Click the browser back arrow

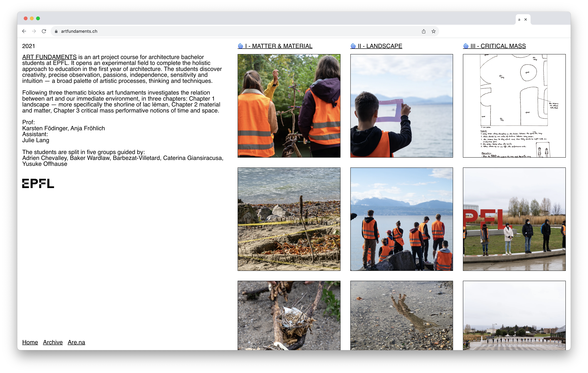[x=24, y=31]
